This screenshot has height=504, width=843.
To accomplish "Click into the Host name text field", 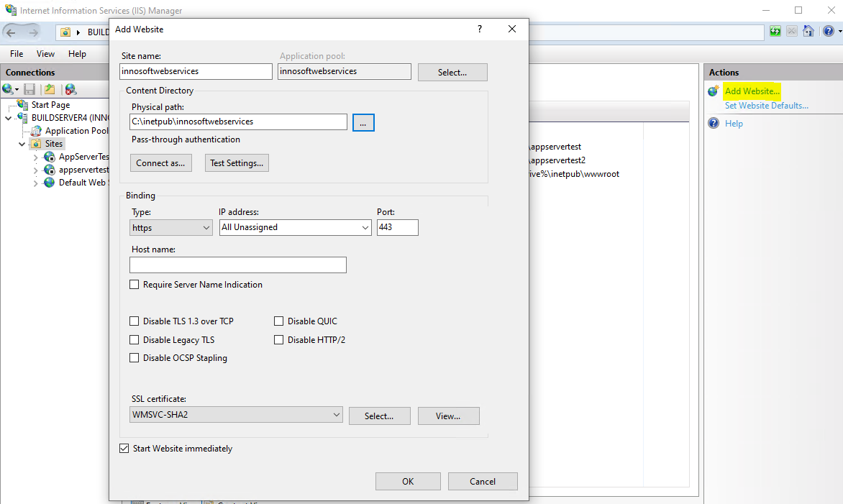I will click(237, 265).
